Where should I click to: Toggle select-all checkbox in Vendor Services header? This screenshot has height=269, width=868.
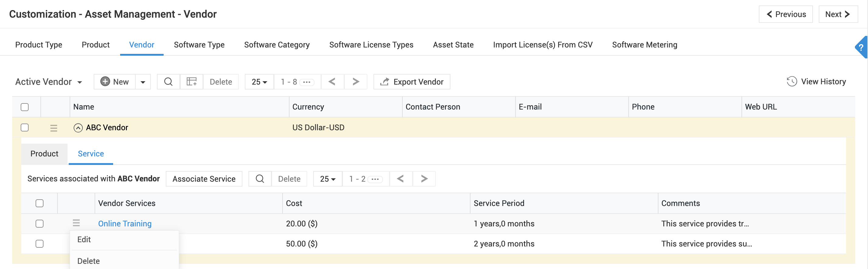tap(40, 203)
